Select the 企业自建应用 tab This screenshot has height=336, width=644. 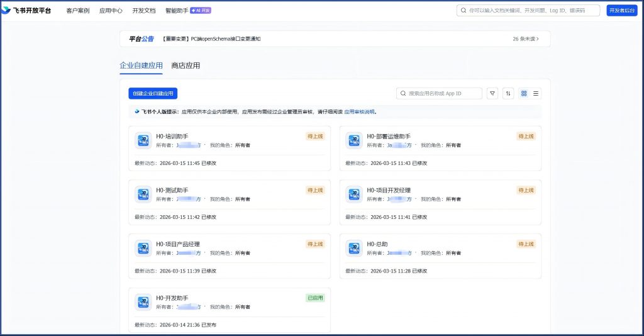click(141, 65)
